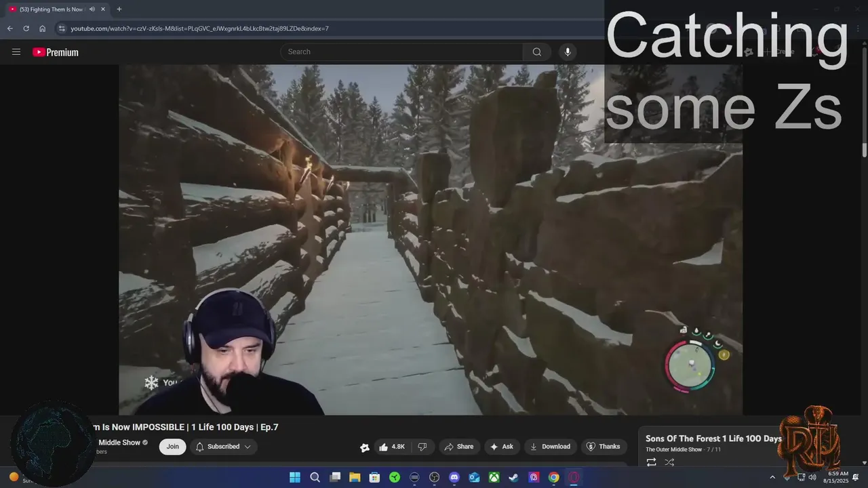Open Discord from taskbar
This screenshot has height=488, width=868.
pyautogui.click(x=454, y=477)
